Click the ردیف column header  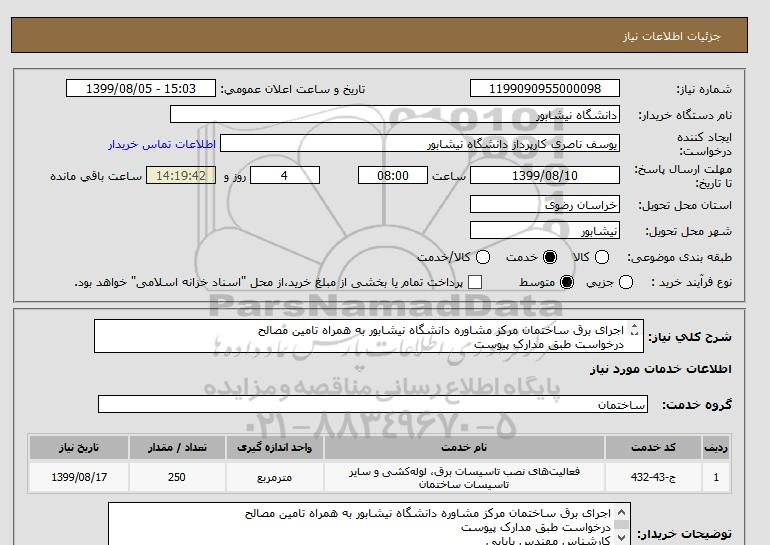(716, 447)
